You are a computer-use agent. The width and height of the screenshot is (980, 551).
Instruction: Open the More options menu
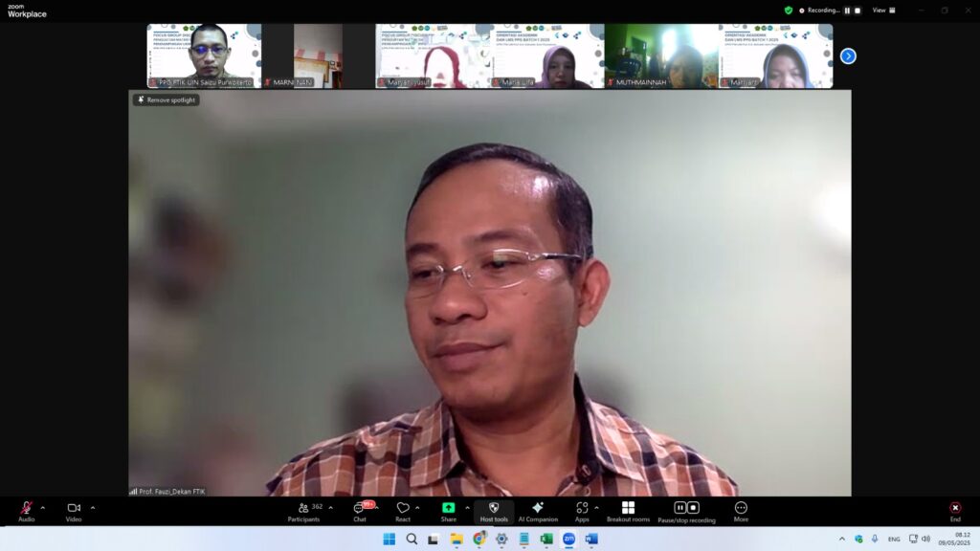pos(741,508)
